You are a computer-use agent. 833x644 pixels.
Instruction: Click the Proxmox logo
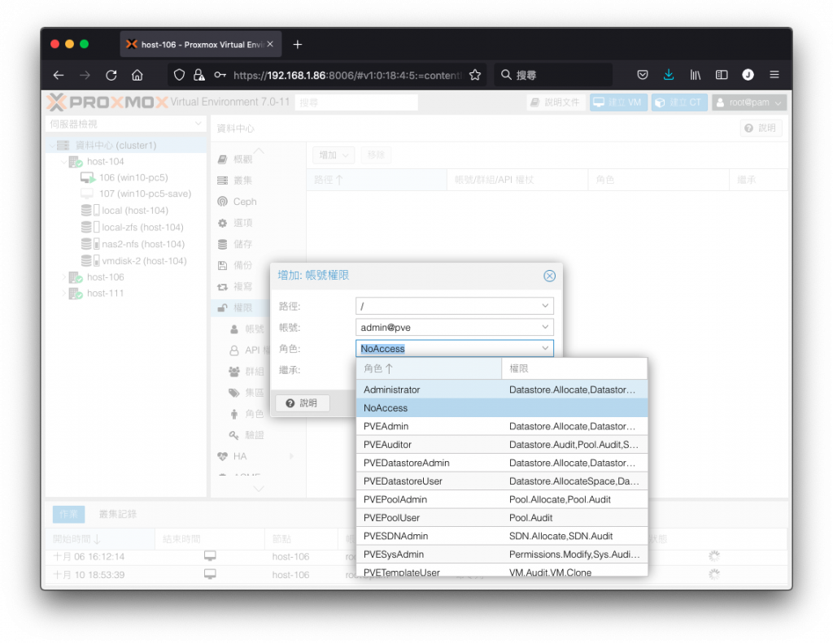point(107,102)
